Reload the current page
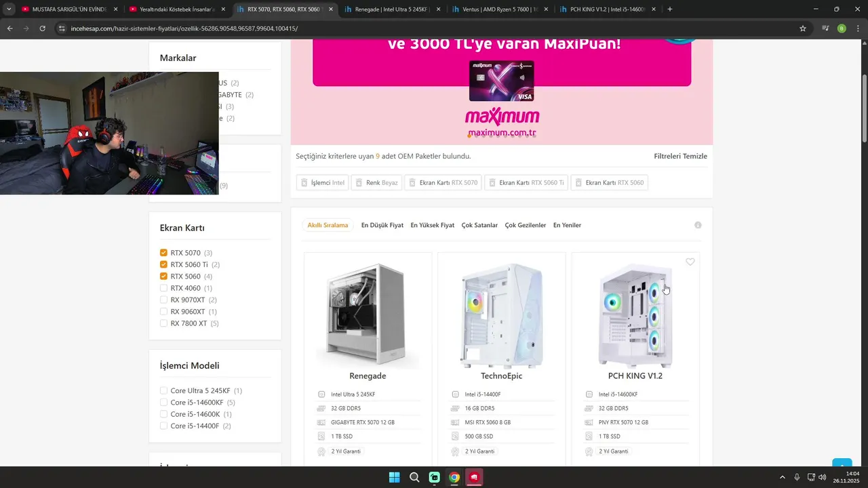Viewport: 868px width, 488px height. pyautogui.click(x=42, y=28)
